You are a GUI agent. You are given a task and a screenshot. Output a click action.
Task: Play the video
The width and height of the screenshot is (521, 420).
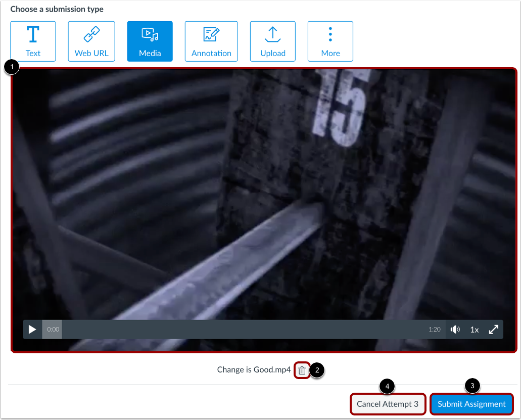click(32, 330)
